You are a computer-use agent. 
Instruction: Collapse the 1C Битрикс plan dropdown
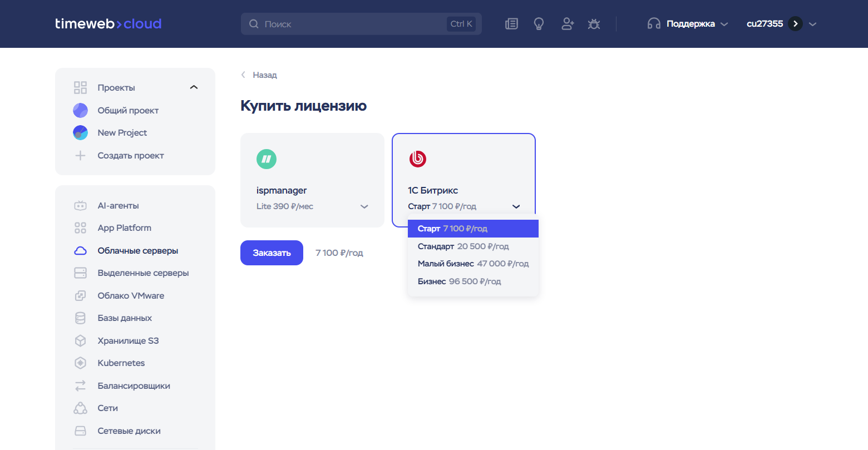click(x=516, y=206)
